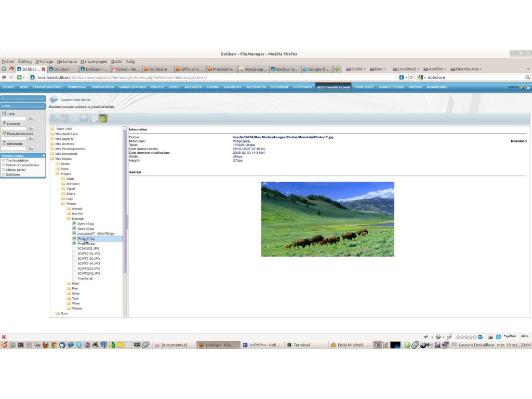Open the Women folder in tree
Screen dimensions: 532x399
[x=77, y=309]
